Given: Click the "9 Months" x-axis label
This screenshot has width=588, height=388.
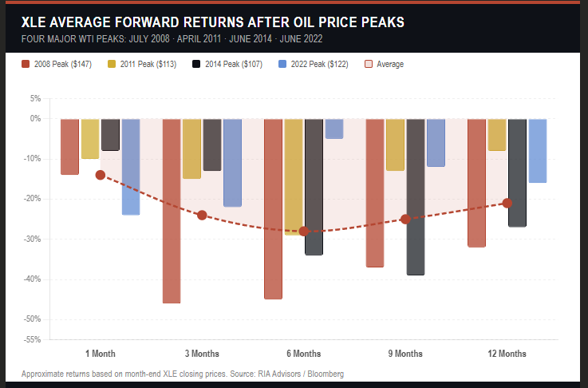Looking at the screenshot, I should 405,353.
